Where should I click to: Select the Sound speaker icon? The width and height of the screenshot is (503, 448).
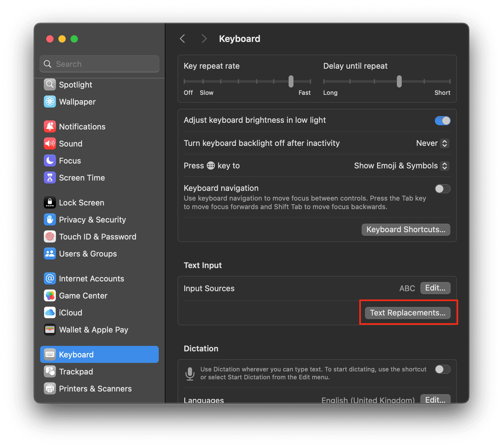point(50,144)
